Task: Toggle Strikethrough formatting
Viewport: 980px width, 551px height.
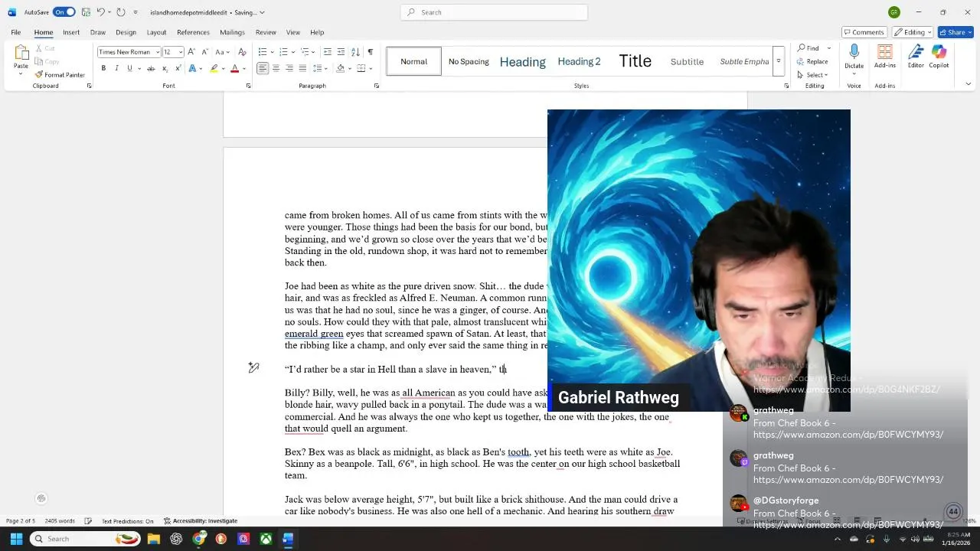Action: [x=151, y=68]
